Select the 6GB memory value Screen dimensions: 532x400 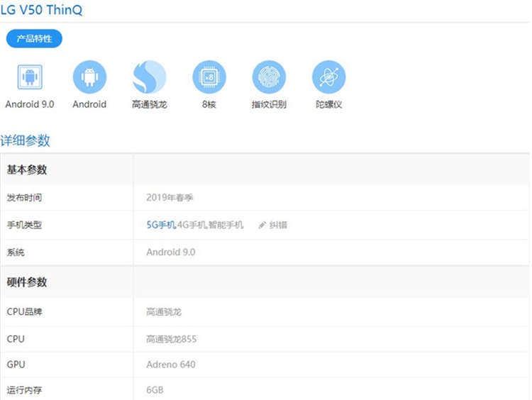(x=155, y=390)
